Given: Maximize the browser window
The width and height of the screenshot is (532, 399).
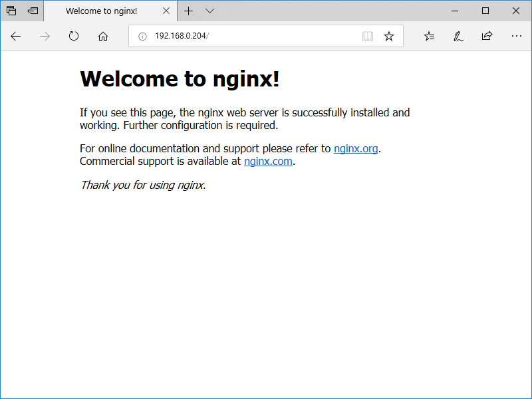Looking at the screenshot, I should tap(485, 11).
